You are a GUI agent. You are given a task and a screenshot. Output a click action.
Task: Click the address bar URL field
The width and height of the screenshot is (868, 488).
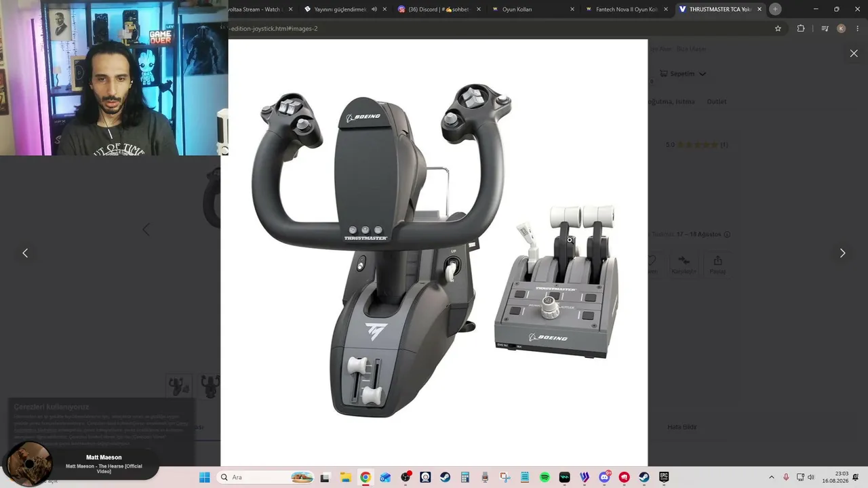coord(498,28)
